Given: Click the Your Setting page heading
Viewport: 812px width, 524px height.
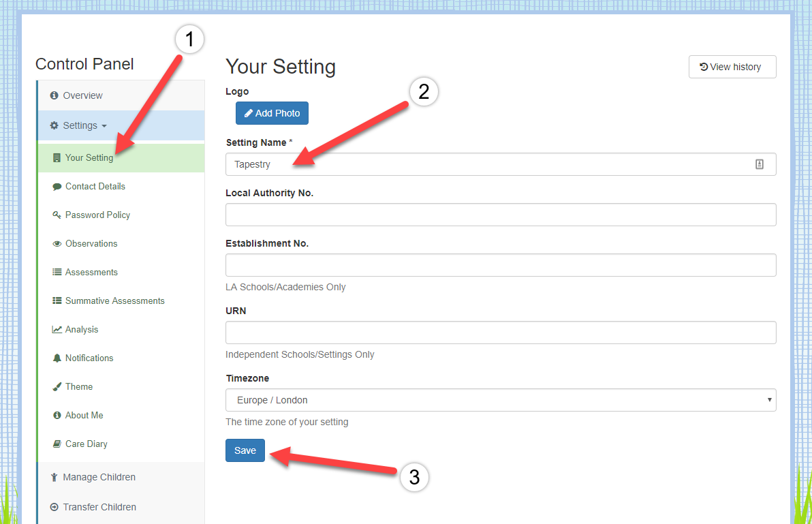Looking at the screenshot, I should [x=281, y=67].
